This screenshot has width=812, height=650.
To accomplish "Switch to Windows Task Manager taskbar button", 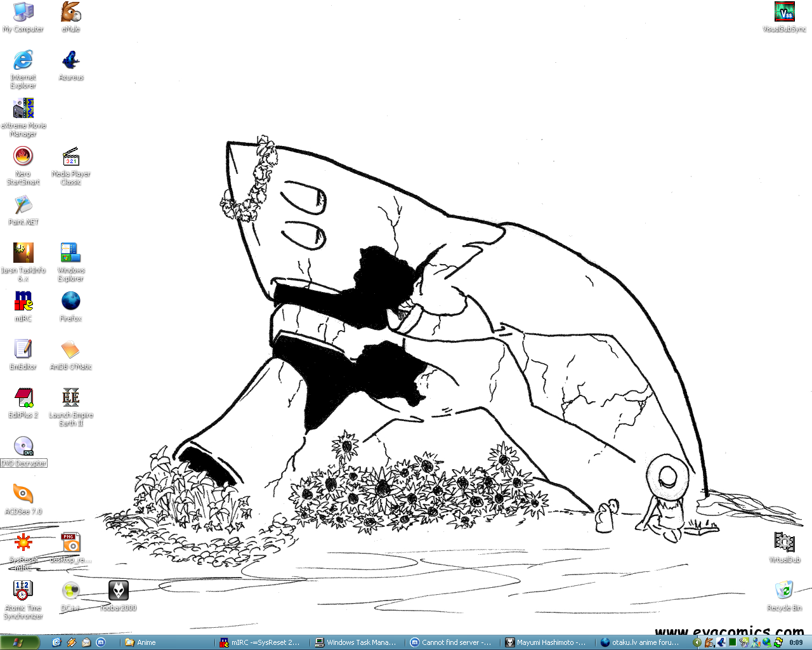I will coord(357,642).
